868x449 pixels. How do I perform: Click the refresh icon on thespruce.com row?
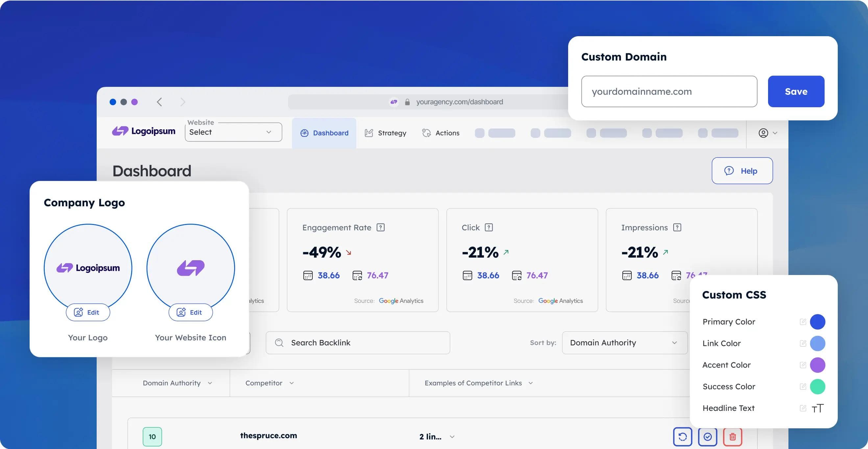coord(683,437)
